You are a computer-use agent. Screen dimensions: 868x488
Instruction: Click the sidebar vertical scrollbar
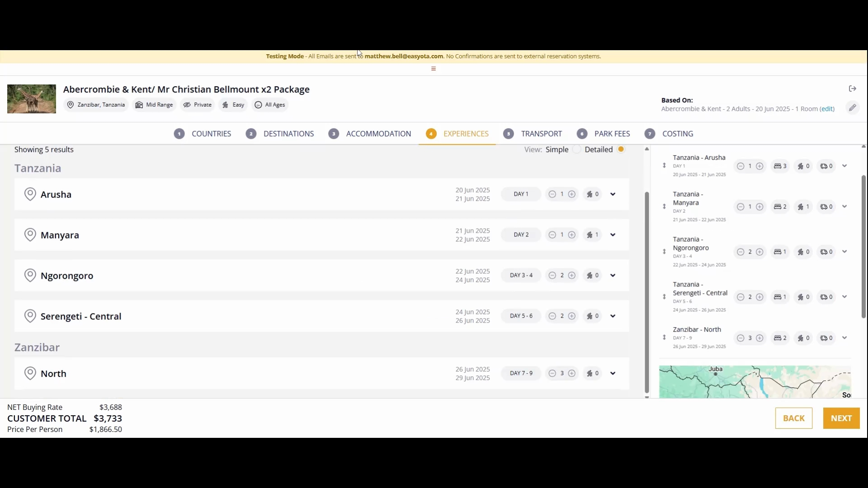(863, 247)
